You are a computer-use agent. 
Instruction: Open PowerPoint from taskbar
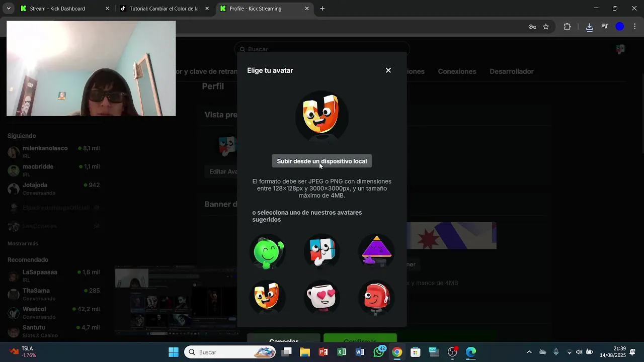(324, 352)
